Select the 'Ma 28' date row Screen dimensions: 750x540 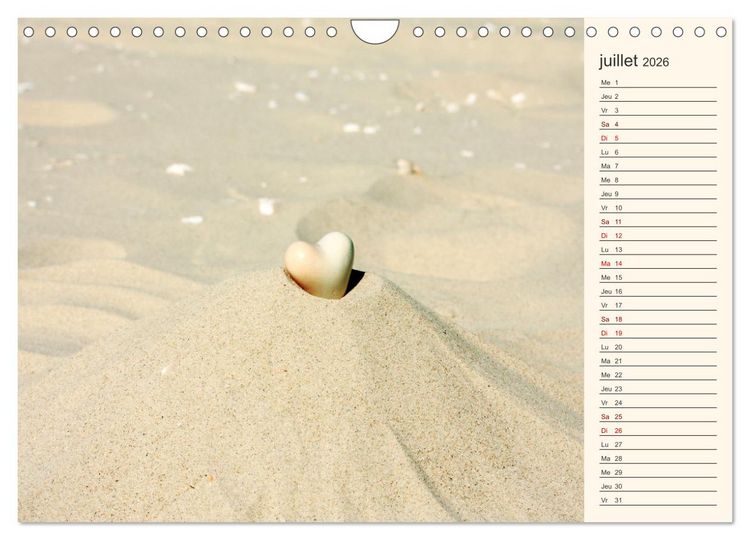[x=658, y=458]
